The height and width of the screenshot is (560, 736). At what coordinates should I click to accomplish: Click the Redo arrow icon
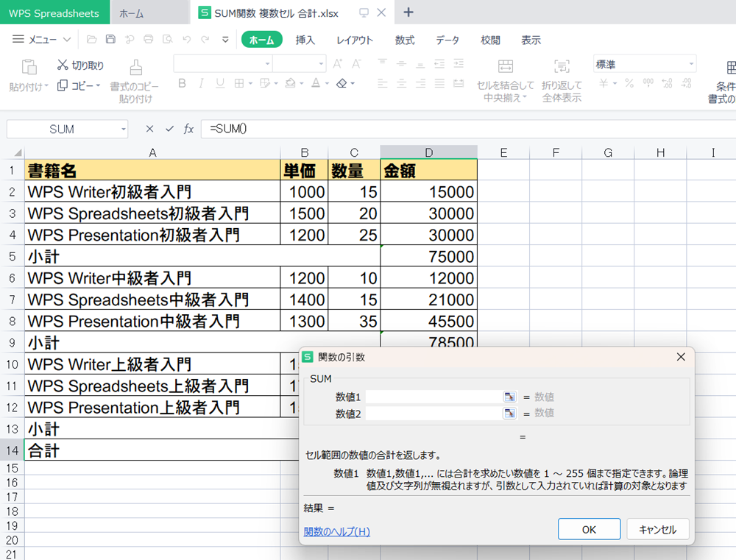[205, 40]
